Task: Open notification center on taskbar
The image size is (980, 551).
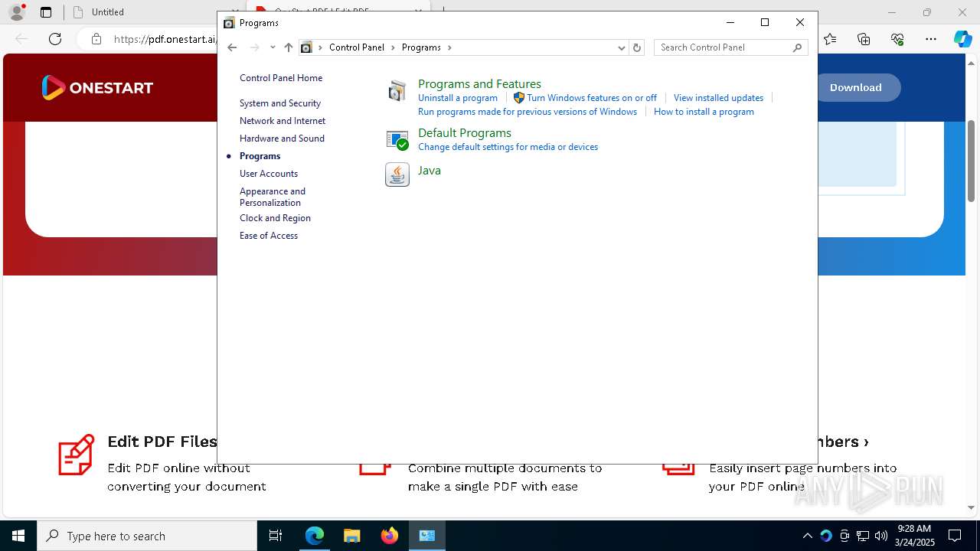Action: [955, 536]
